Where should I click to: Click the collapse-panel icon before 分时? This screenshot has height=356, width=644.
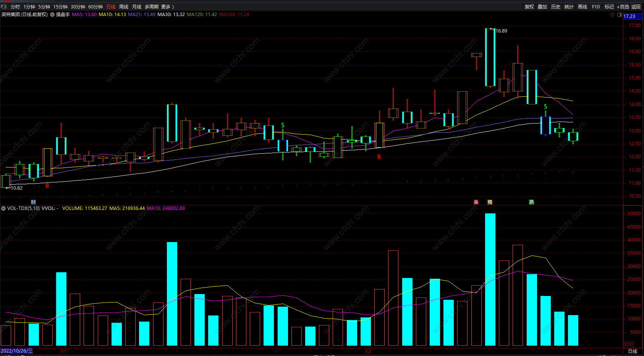(x=4, y=7)
